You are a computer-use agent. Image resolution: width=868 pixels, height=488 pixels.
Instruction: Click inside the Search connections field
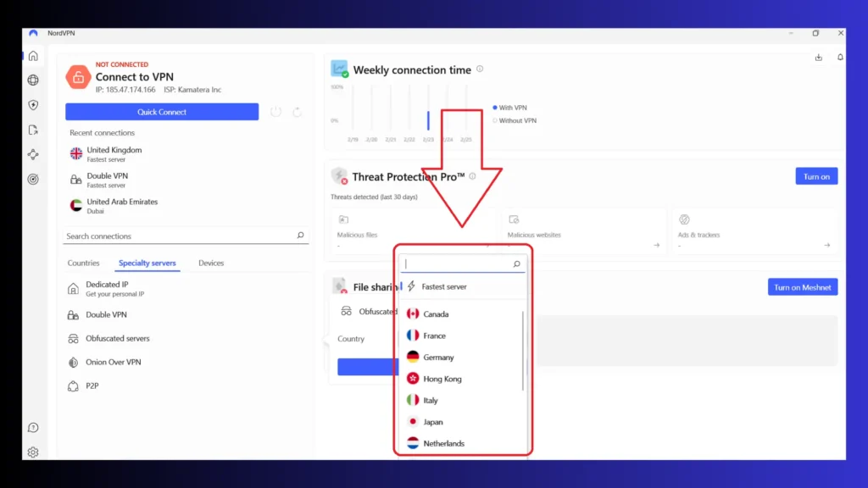pos(186,236)
